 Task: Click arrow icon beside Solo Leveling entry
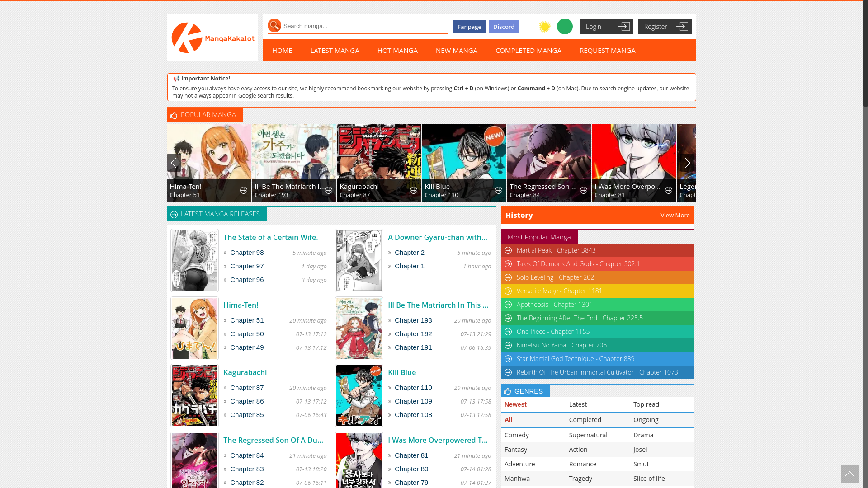click(x=508, y=277)
